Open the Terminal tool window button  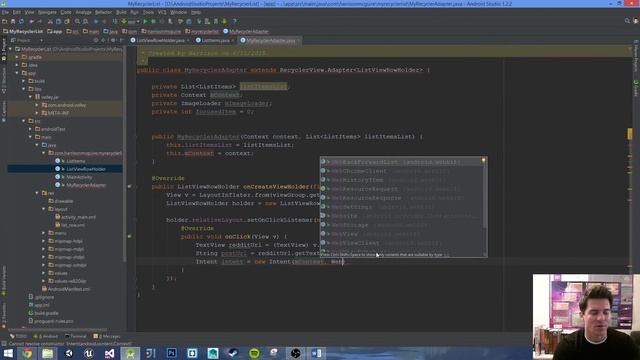pyautogui.click(x=76, y=336)
